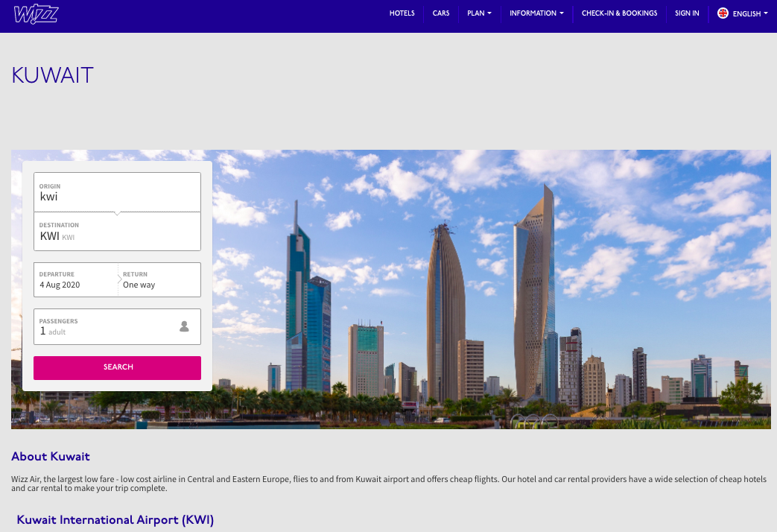
Task: Open the Cars page
Action: [441, 13]
